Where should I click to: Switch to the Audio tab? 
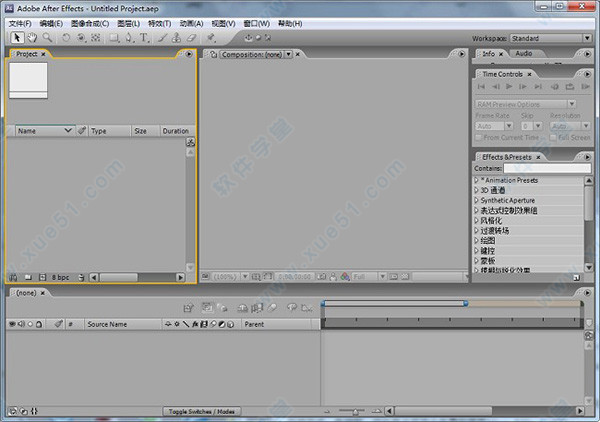pos(523,54)
